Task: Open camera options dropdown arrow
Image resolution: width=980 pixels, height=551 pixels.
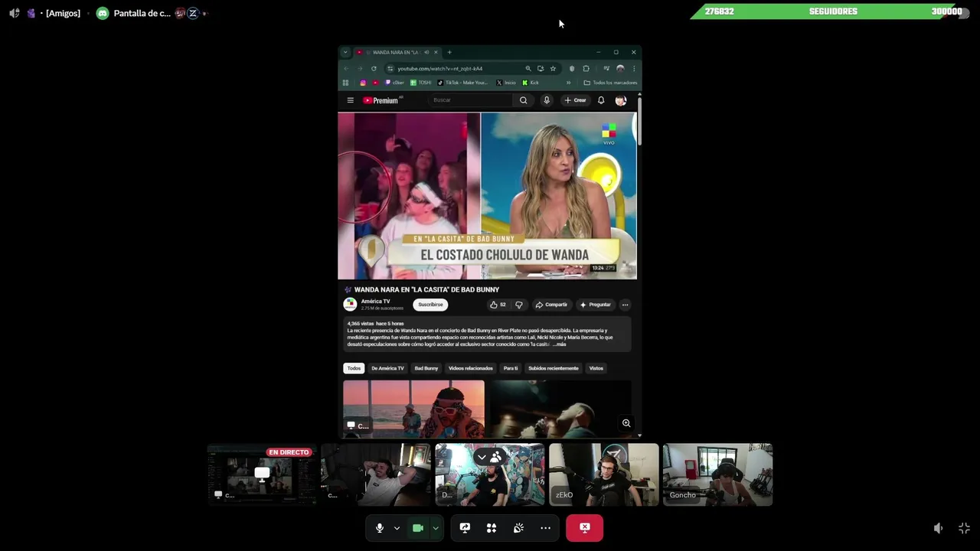Action: tap(436, 528)
